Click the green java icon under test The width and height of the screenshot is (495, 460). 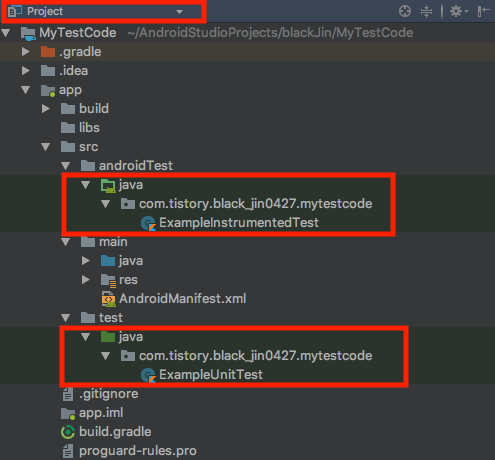pyautogui.click(x=108, y=337)
